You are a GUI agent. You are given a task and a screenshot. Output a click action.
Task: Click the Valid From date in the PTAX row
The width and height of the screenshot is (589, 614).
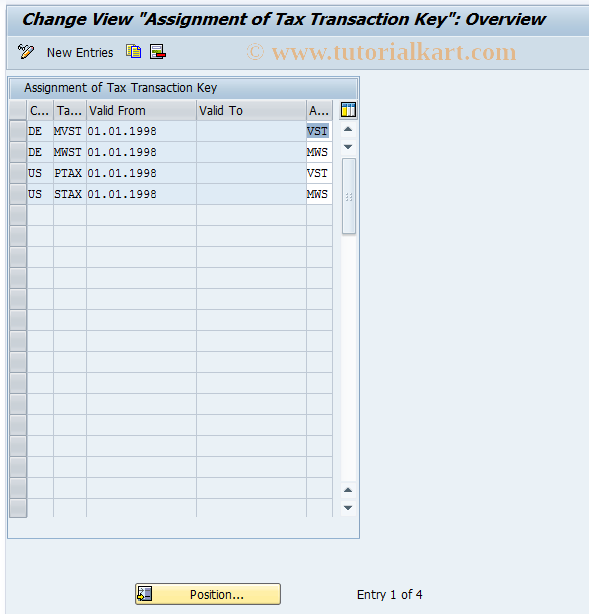pos(141,173)
